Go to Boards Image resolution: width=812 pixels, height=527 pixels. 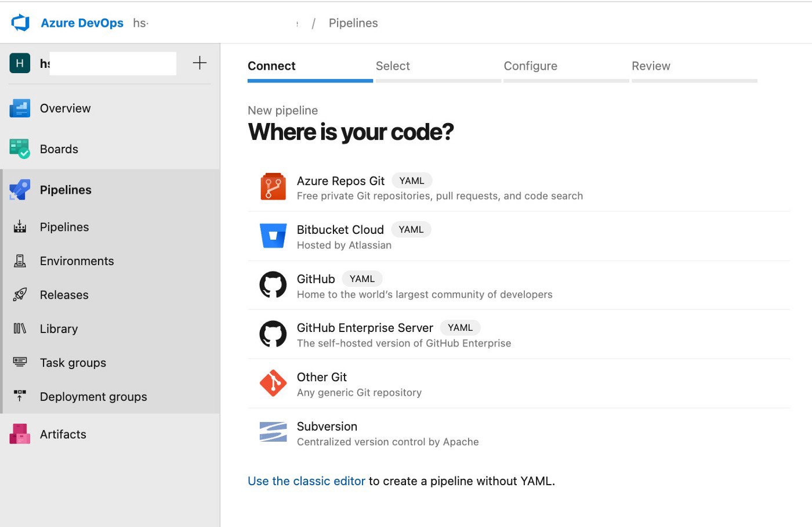click(x=59, y=149)
